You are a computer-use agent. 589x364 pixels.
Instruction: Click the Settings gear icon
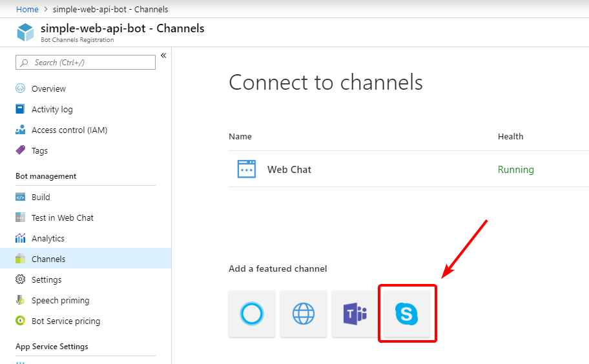[20, 279]
